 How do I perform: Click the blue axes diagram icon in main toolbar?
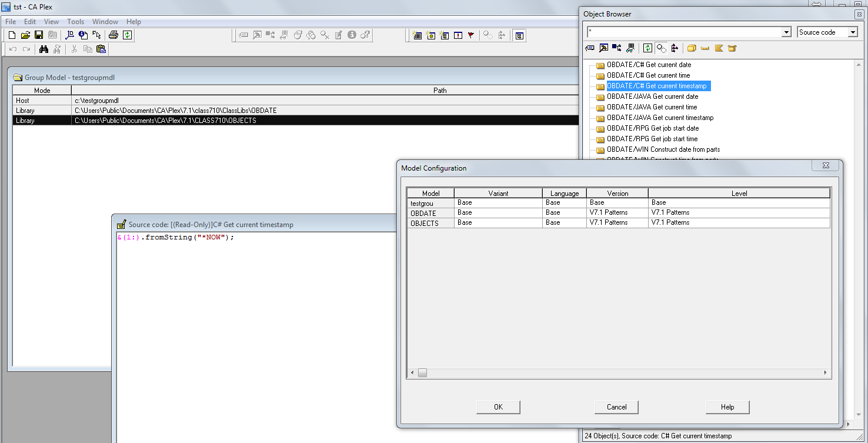pyautogui.click(x=69, y=35)
